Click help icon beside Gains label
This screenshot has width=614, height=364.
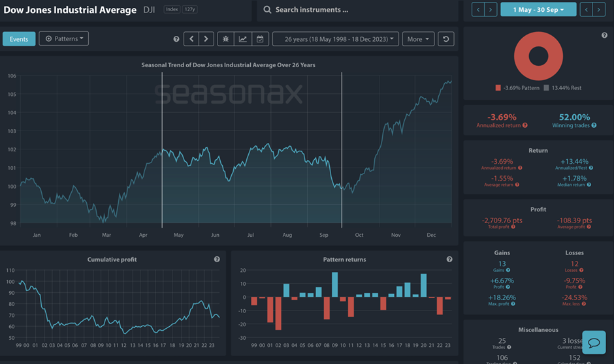[508, 270]
